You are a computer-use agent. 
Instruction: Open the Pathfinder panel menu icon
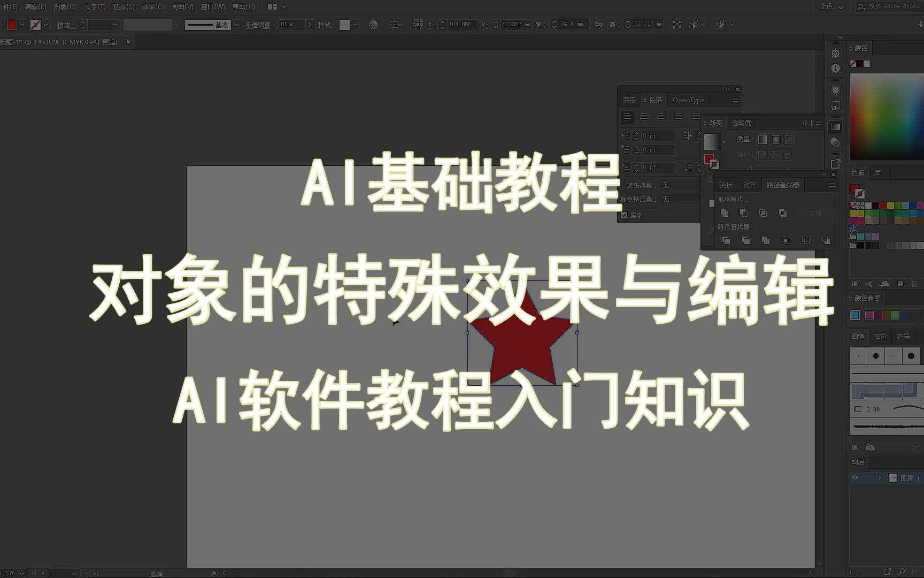832,185
